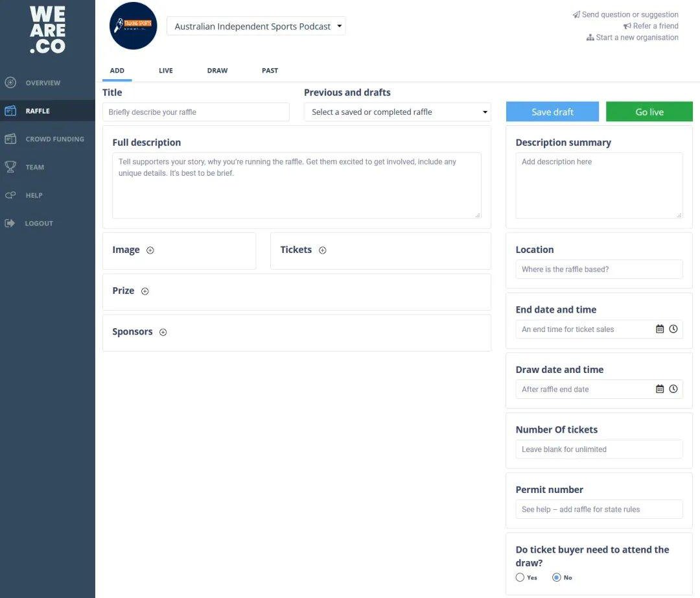The width and height of the screenshot is (700, 598).
Task: Select No for attending the draw
Action: [x=556, y=577]
